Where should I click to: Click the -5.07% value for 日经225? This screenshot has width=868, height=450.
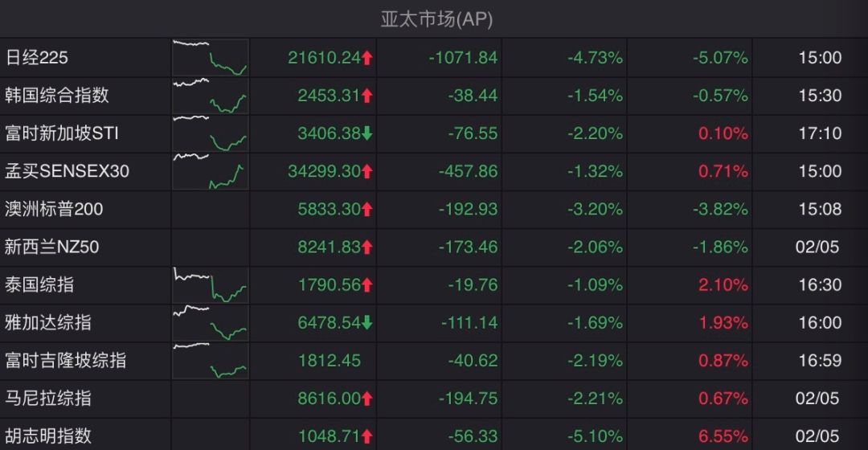[720, 58]
